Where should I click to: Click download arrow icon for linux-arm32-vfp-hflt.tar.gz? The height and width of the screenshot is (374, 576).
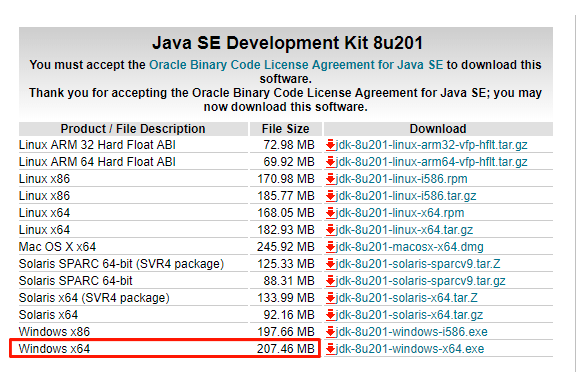point(331,145)
